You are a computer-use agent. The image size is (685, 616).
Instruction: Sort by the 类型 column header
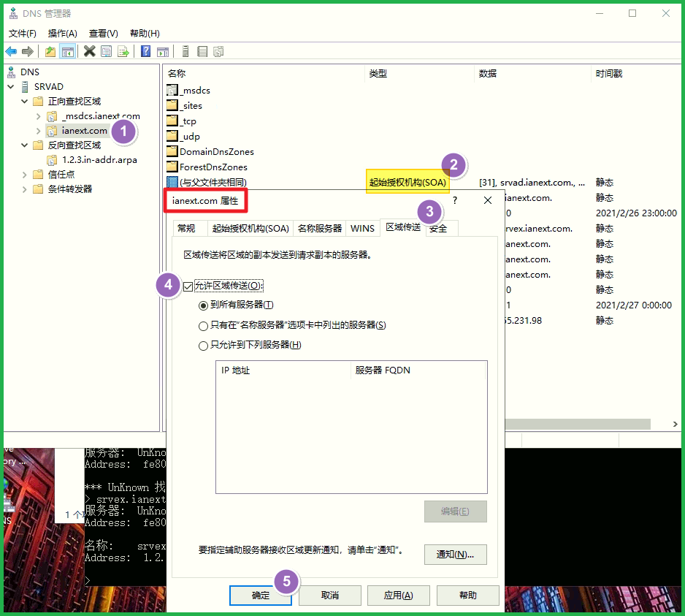tap(418, 74)
